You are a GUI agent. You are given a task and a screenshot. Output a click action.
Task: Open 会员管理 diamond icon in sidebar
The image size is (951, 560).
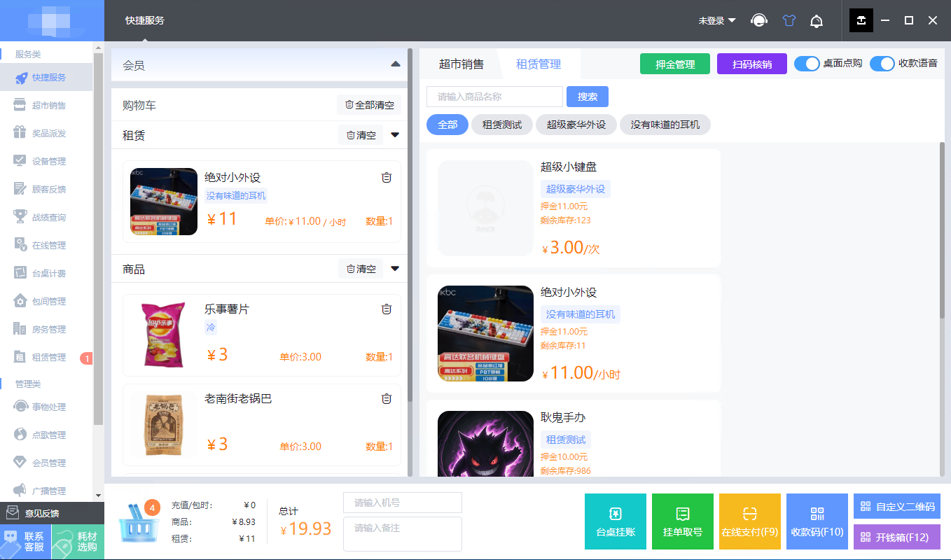(20, 463)
